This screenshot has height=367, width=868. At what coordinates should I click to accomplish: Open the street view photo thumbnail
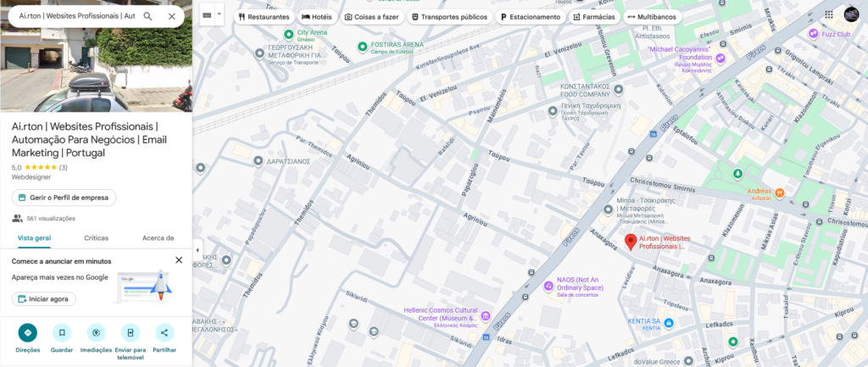tap(97, 55)
